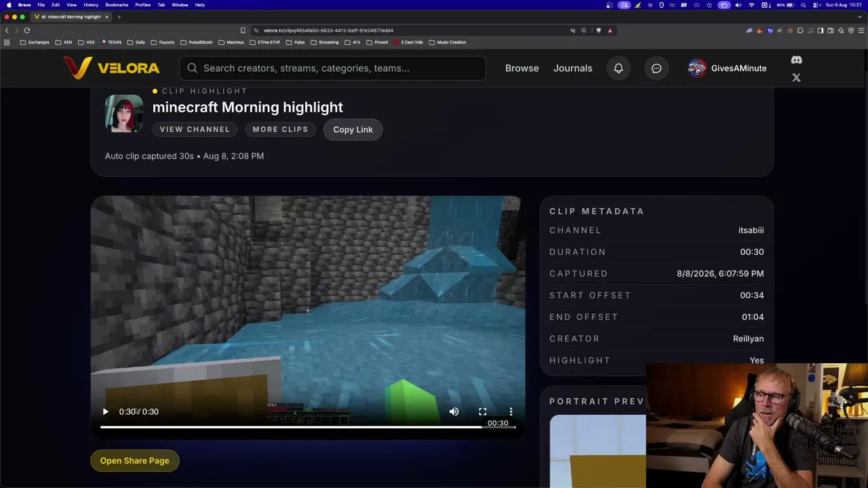Open Brave Shields panel

point(598,30)
